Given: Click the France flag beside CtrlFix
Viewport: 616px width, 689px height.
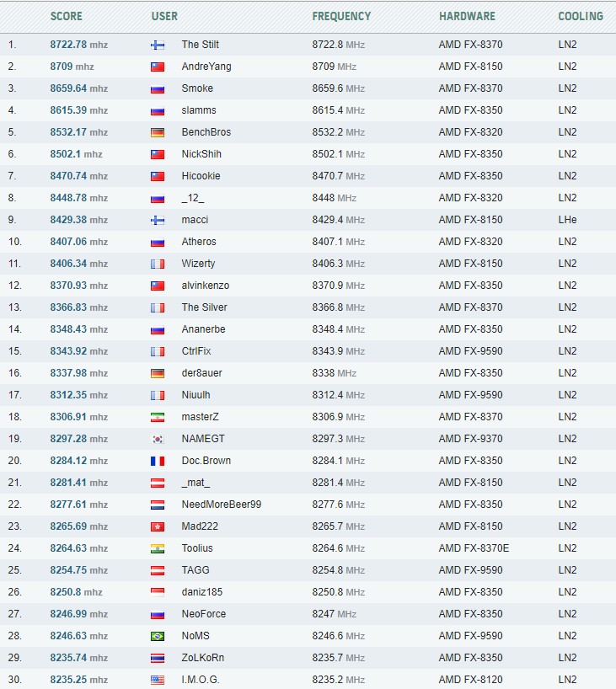Looking at the screenshot, I should 158,351.
